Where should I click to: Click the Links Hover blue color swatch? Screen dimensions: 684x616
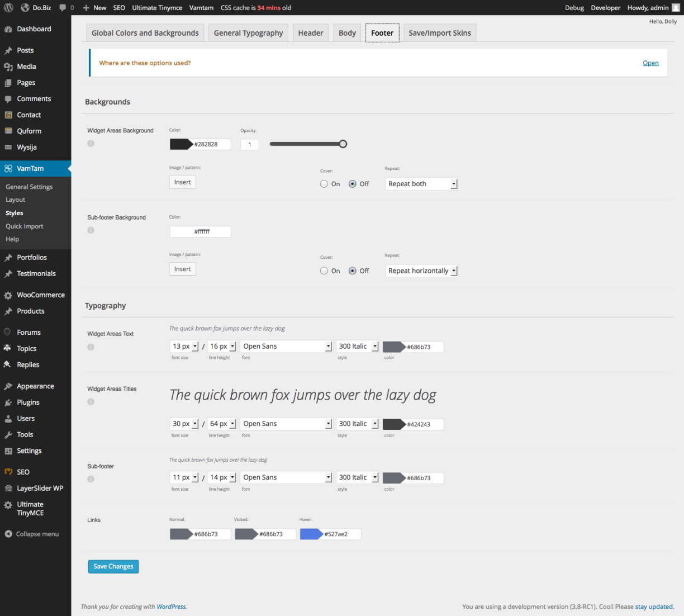click(311, 534)
